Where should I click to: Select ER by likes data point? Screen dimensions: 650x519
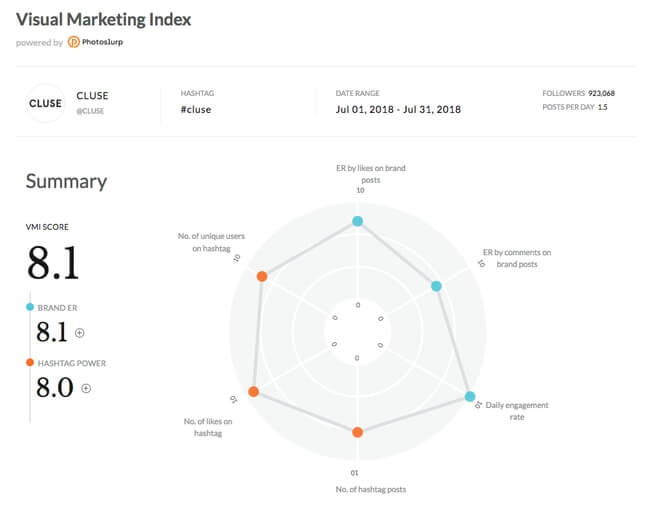pyautogui.click(x=357, y=221)
